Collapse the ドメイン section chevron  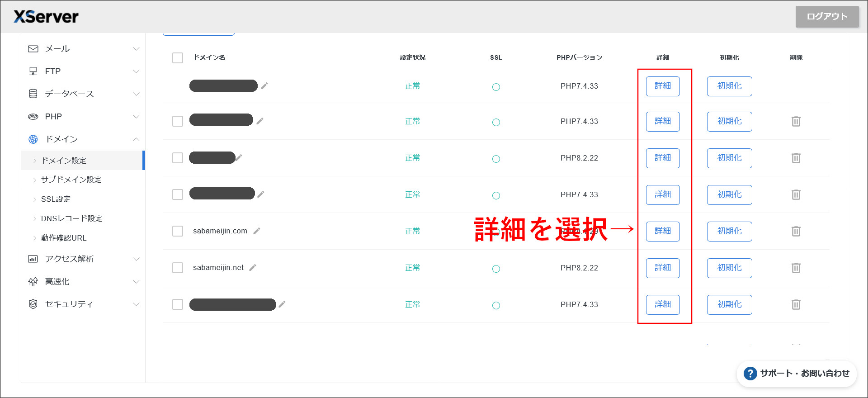[x=136, y=139]
